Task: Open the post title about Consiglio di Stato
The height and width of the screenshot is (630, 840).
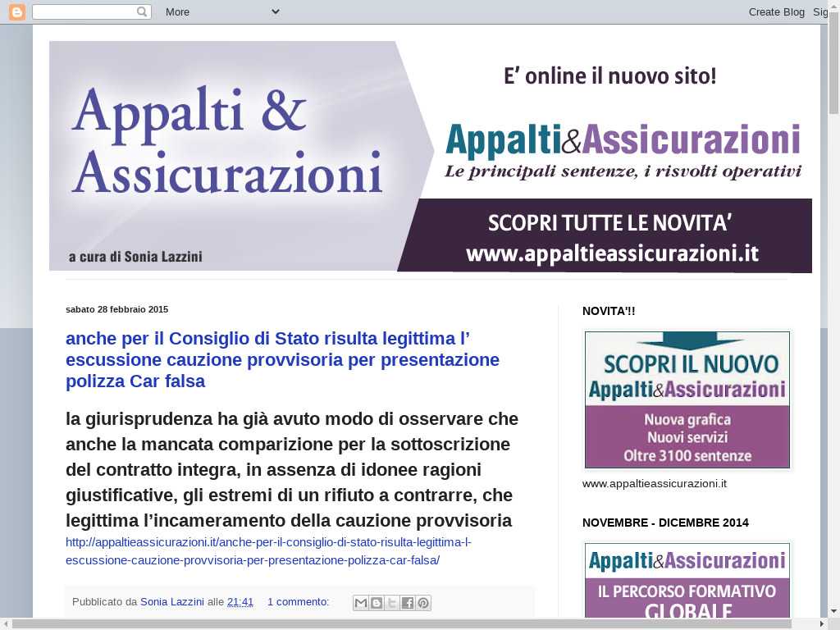Action: 282,360
